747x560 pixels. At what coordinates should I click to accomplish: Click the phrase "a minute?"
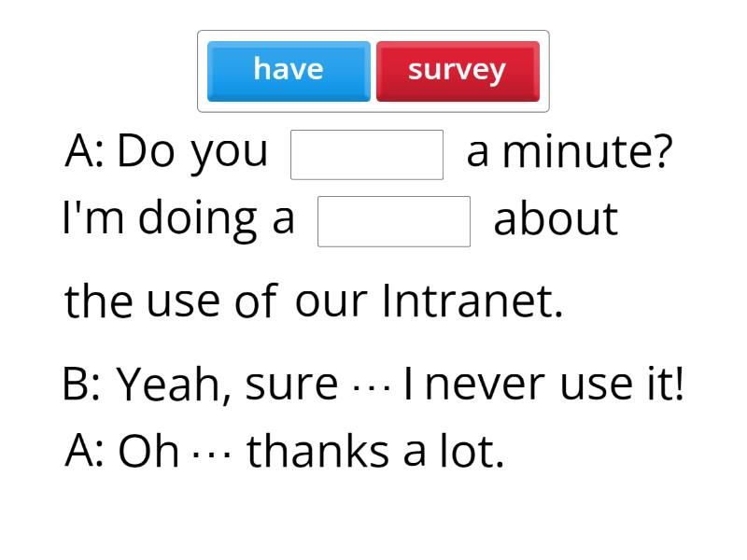coord(570,151)
